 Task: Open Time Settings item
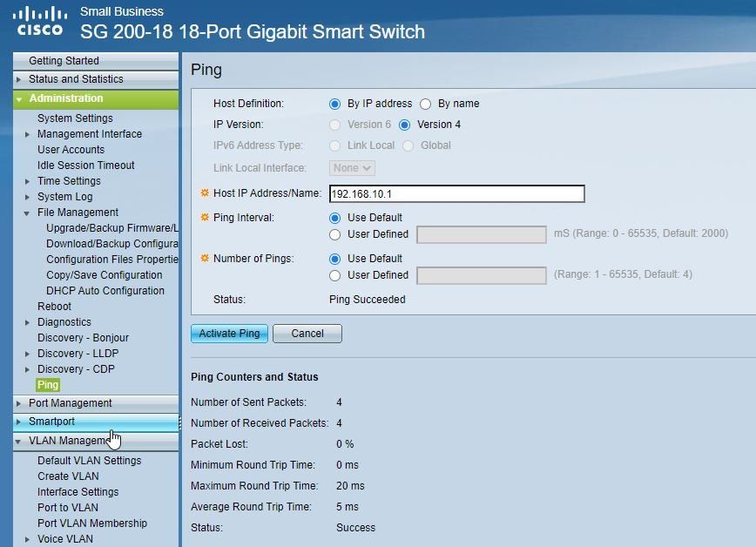pos(69,181)
